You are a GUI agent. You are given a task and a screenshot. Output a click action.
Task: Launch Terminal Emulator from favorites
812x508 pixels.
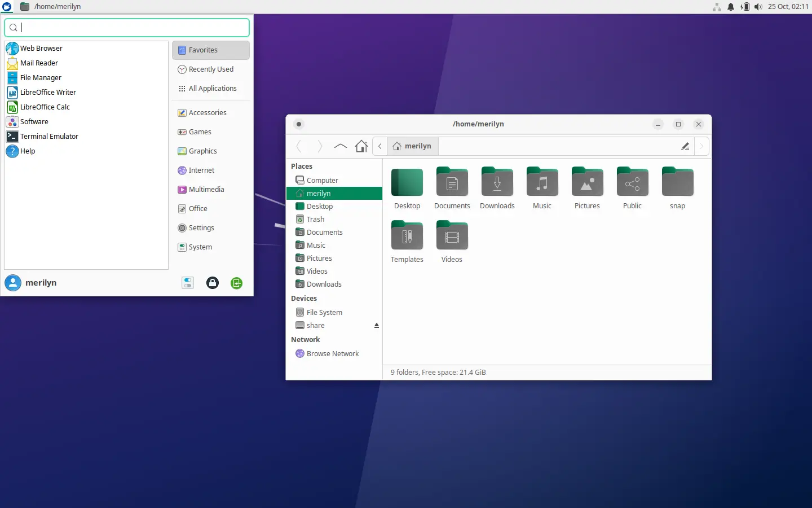point(49,137)
